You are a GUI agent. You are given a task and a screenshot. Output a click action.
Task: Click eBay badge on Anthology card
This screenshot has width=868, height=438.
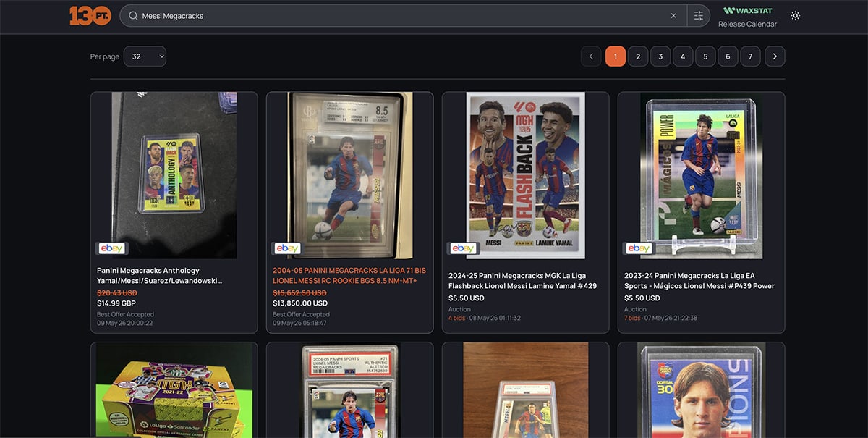(111, 248)
